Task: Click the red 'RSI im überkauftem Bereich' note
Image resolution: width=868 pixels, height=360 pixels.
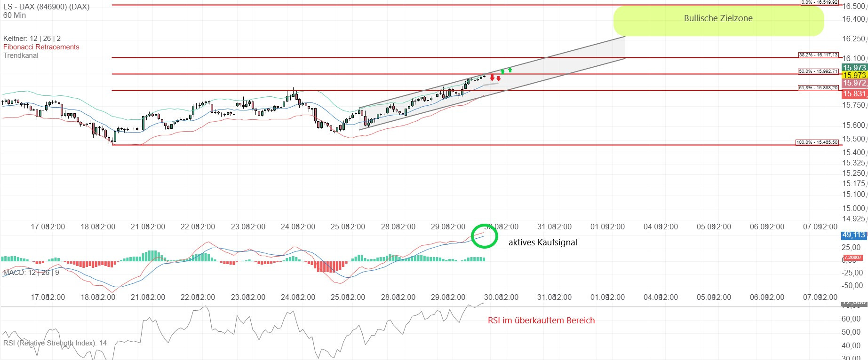Action: [541, 321]
